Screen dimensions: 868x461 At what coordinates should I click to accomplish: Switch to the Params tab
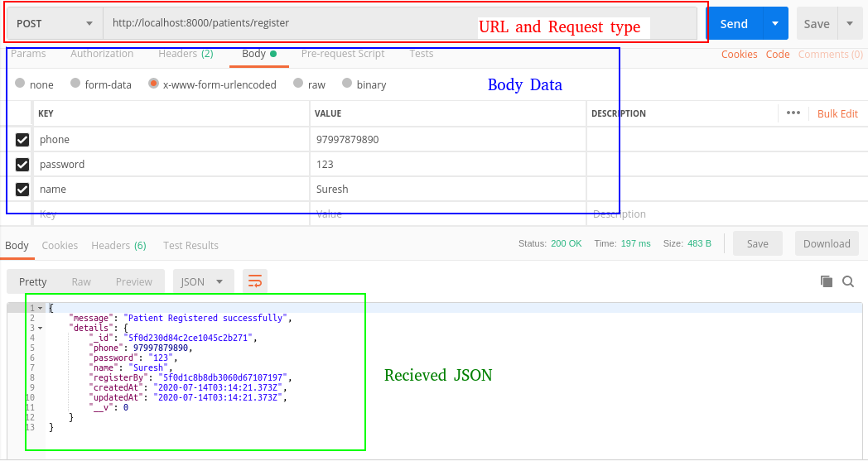click(28, 54)
